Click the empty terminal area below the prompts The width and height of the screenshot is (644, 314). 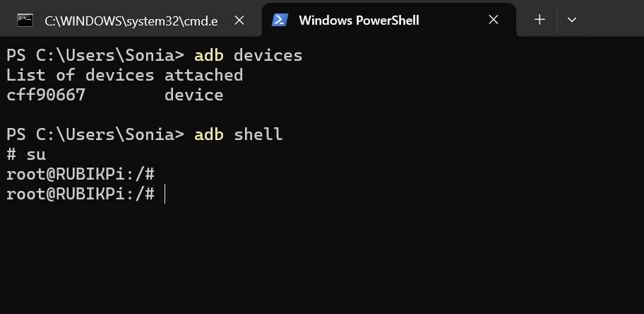[322, 260]
